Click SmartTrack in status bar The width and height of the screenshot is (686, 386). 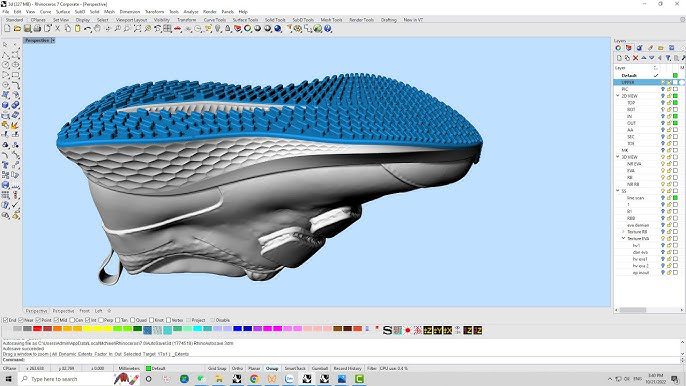(295, 368)
